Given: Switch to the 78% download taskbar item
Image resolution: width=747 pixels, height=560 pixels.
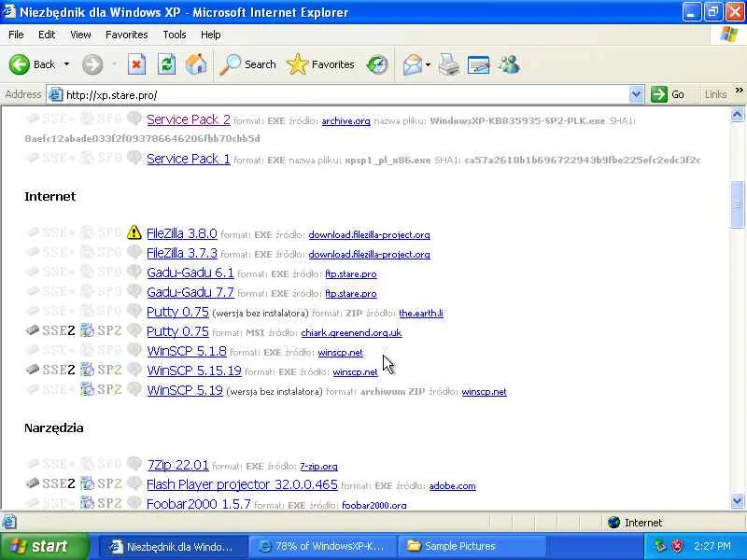Looking at the screenshot, I should point(324,546).
